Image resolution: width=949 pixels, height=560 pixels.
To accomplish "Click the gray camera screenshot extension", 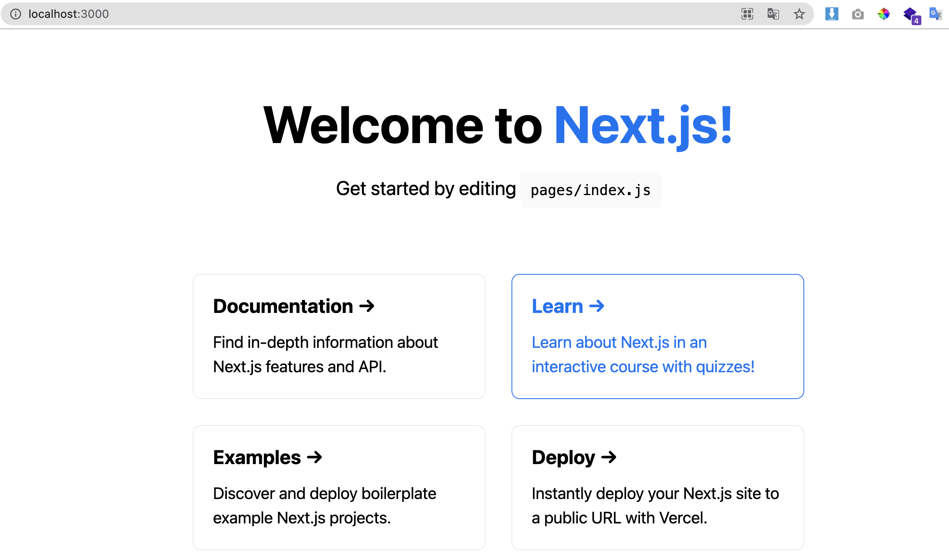I will (858, 15).
